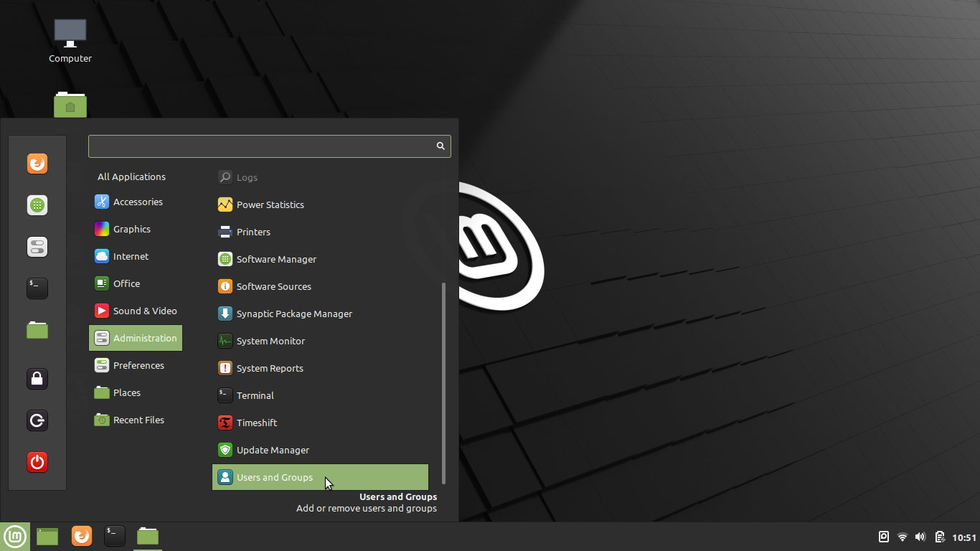
Task: Click the menu search text field
Action: pos(262,146)
